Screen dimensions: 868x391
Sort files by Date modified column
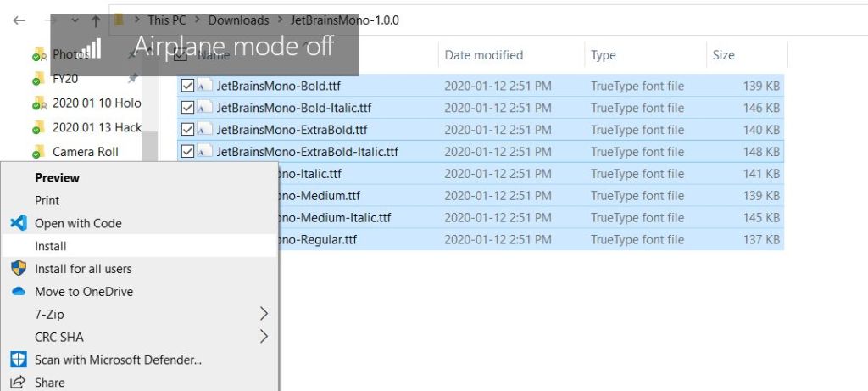(x=483, y=55)
